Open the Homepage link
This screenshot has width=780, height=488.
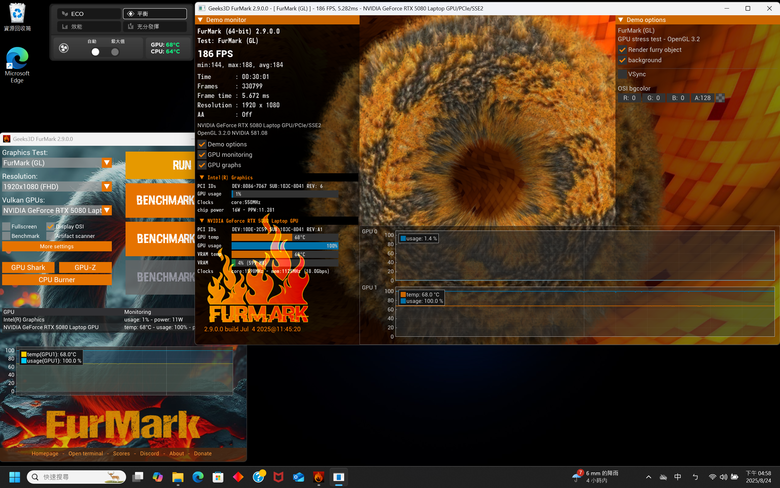click(45, 454)
